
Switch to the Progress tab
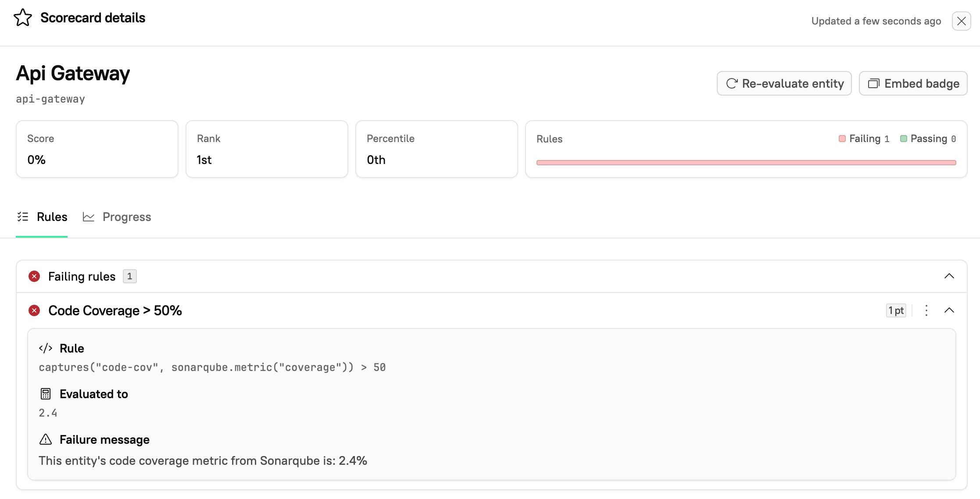point(126,217)
